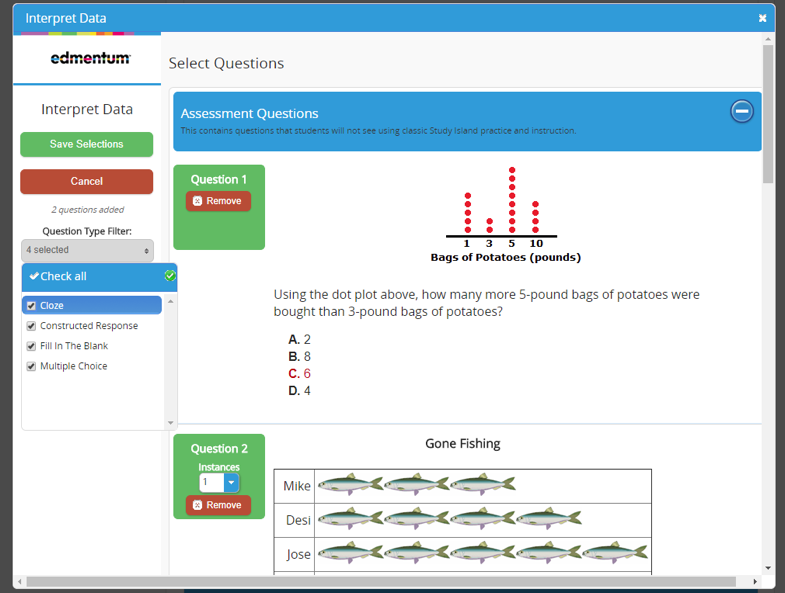Click the Desi row label
The height and width of the screenshot is (593, 785).
(x=298, y=520)
